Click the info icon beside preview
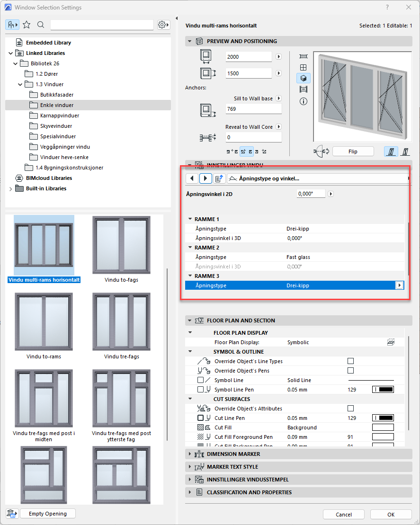420x525 pixels. pos(304,101)
